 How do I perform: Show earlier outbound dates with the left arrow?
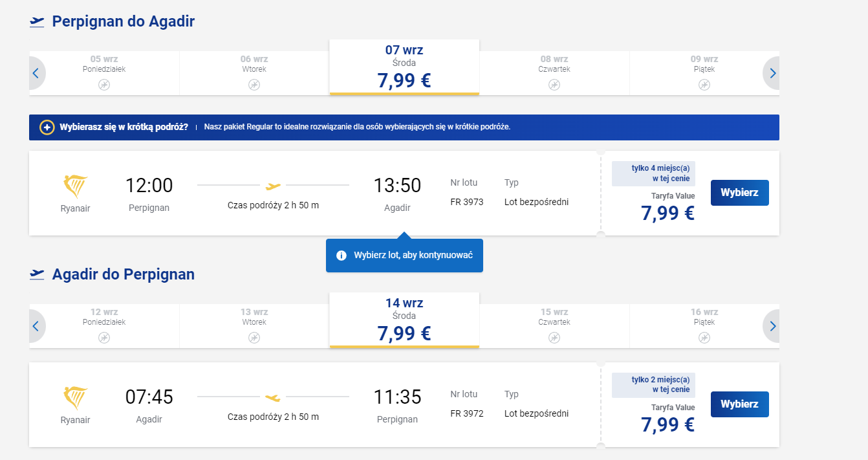click(36, 73)
